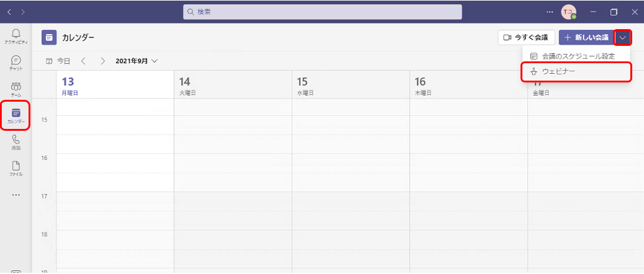Image resolution: width=644 pixels, height=274 pixels.
Task: Select the 16 o'clock slot on Tuesday 14
Action: 233,163
